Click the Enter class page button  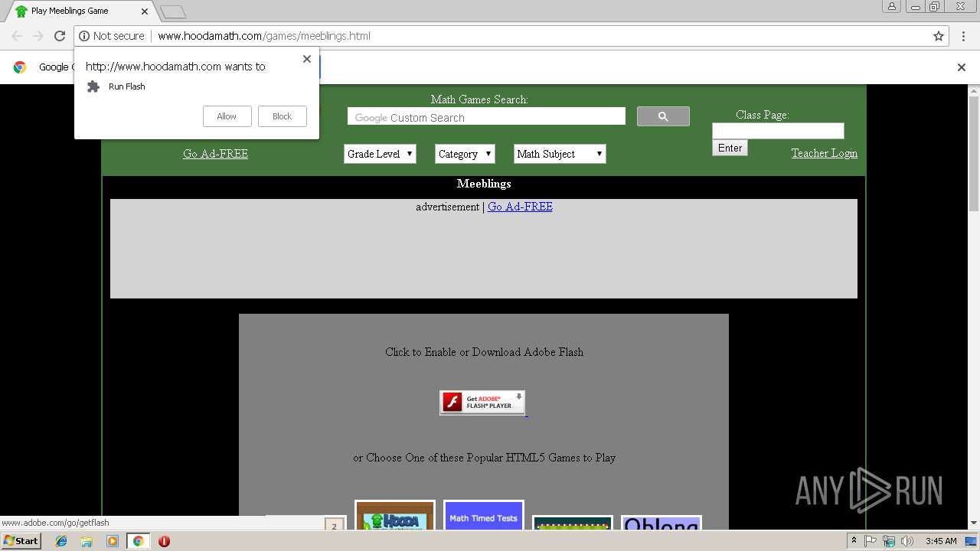pyautogui.click(x=730, y=148)
